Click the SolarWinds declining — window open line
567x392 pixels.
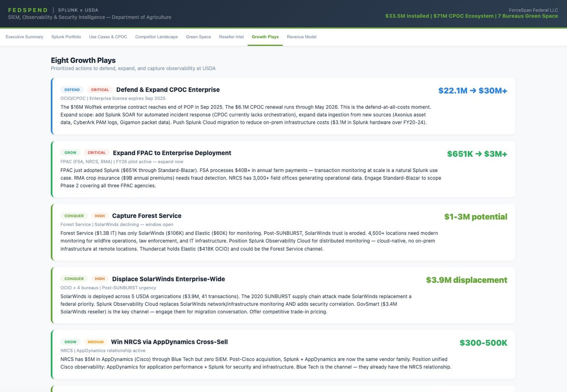[117, 225]
